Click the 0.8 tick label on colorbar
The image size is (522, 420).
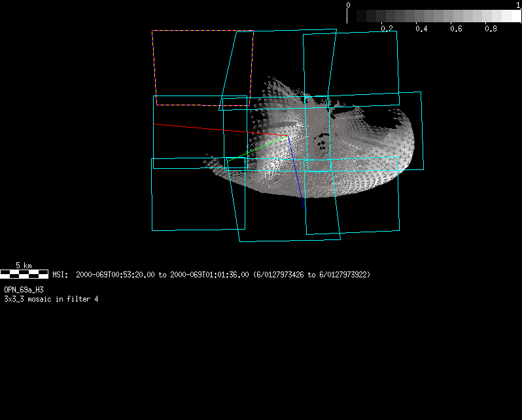tap(491, 29)
